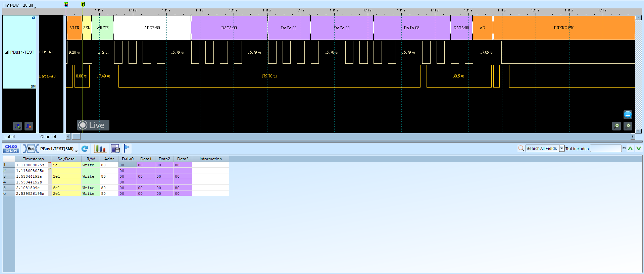Refresh the bus decode table
The width and height of the screenshot is (644, 274).
tap(85, 149)
